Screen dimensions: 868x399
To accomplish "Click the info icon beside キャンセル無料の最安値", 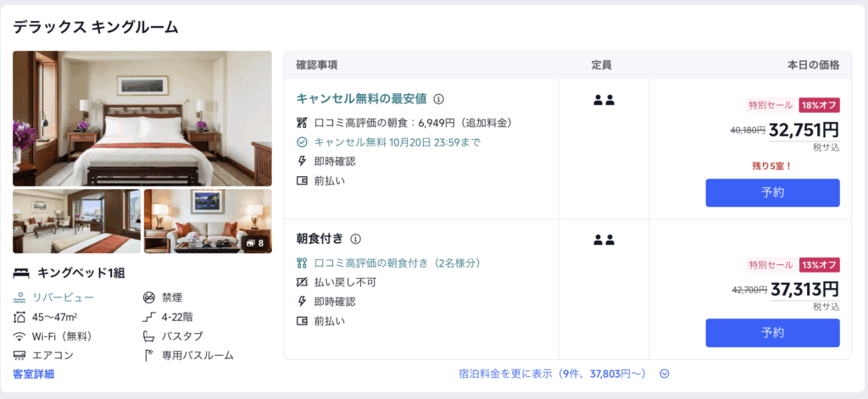I will click(x=438, y=98).
